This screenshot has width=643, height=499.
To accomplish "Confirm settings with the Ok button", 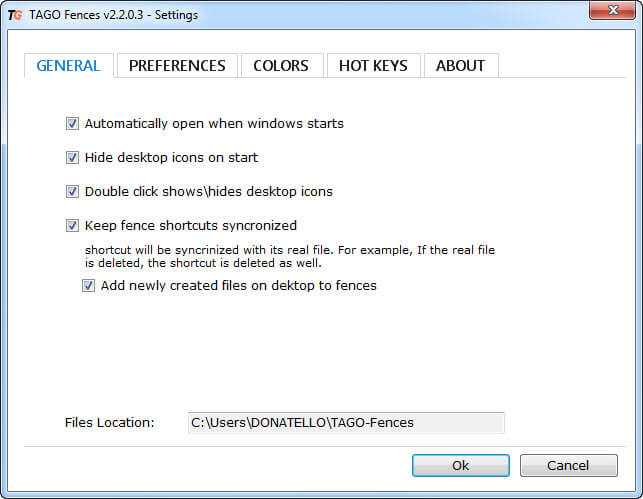I will click(461, 465).
